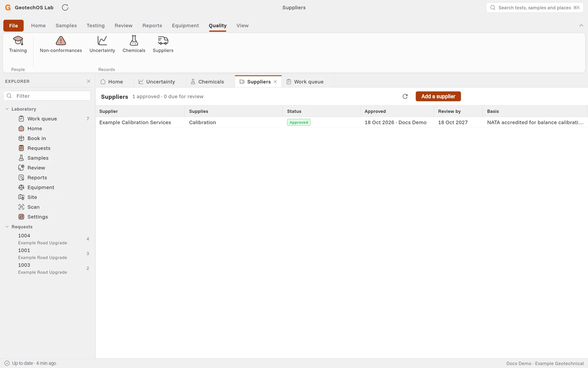
Task: Switch to the Samples ribbon tab
Action: click(66, 25)
